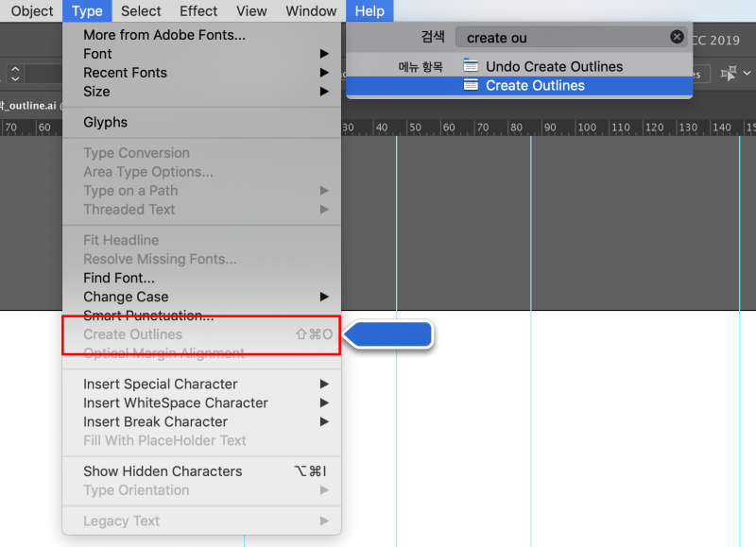This screenshot has width=756, height=547.
Task: Open the Select menu
Action: coord(141,10)
